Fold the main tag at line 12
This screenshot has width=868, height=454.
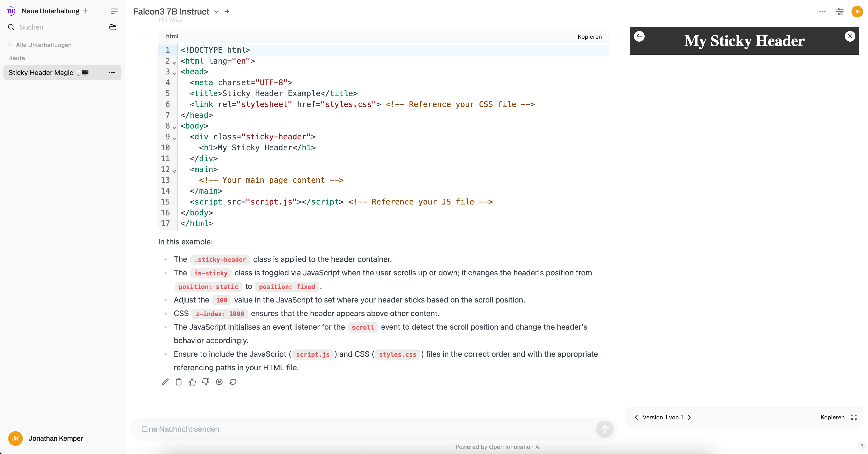pos(174,171)
